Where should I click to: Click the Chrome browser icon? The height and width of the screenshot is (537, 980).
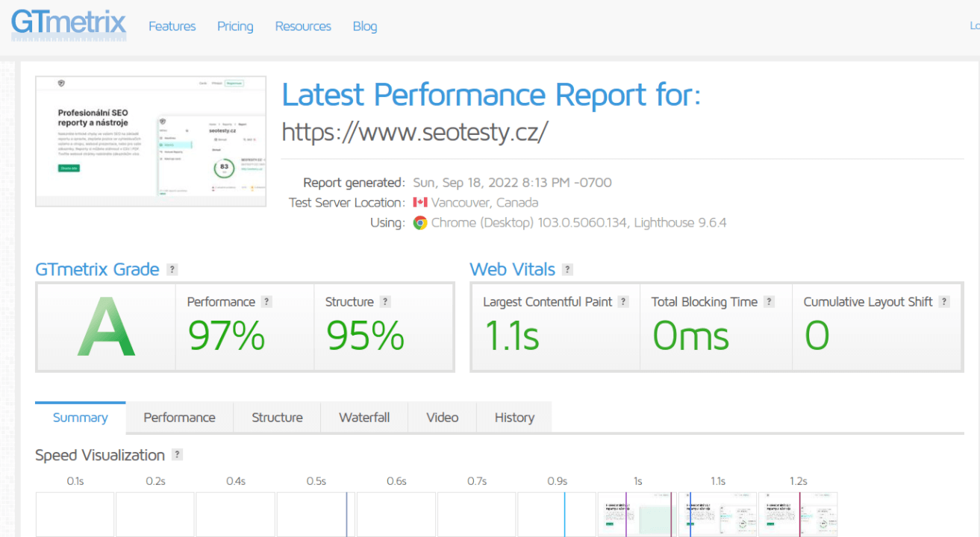click(x=420, y=222)
